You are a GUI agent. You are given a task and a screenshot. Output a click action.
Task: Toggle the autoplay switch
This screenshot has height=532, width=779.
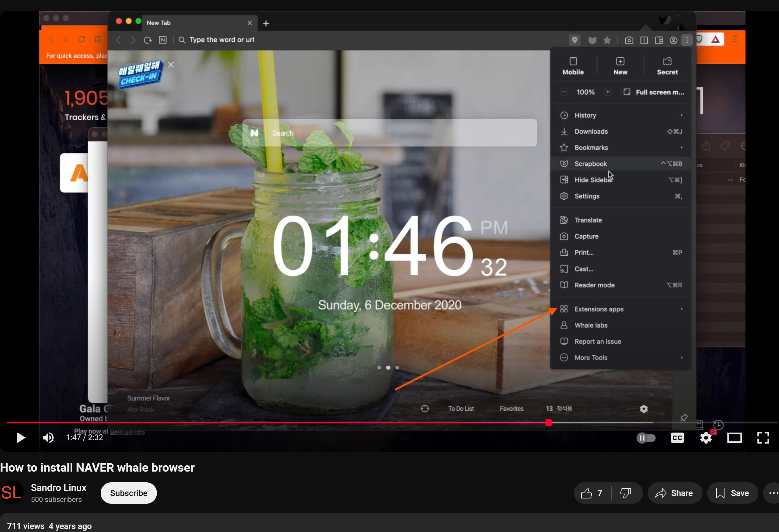coord(646,437)
